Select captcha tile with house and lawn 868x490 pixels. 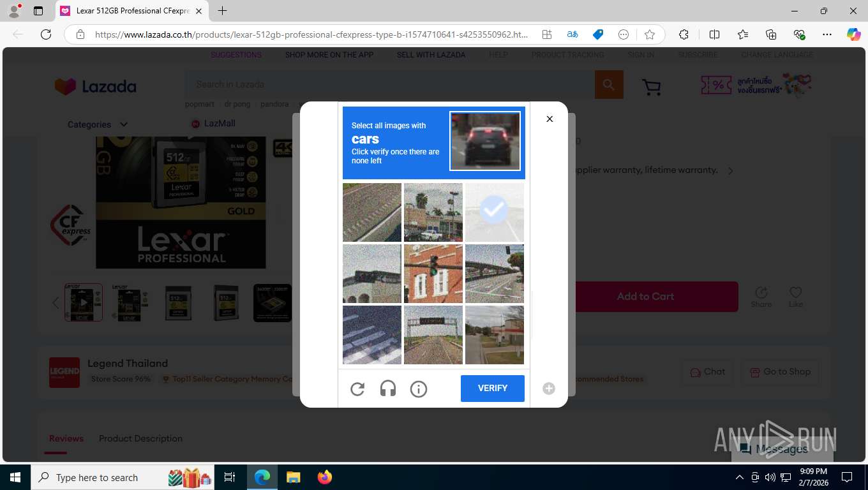tap(495, 335)
